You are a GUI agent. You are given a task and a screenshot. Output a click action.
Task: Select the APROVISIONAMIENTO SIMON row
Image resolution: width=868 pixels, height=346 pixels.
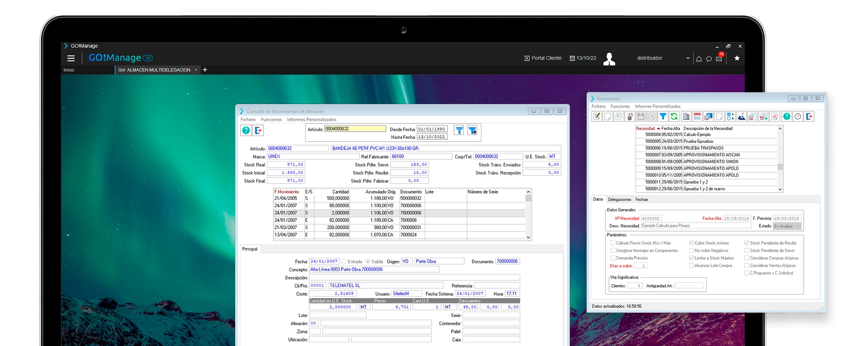[x=706, y=161]
